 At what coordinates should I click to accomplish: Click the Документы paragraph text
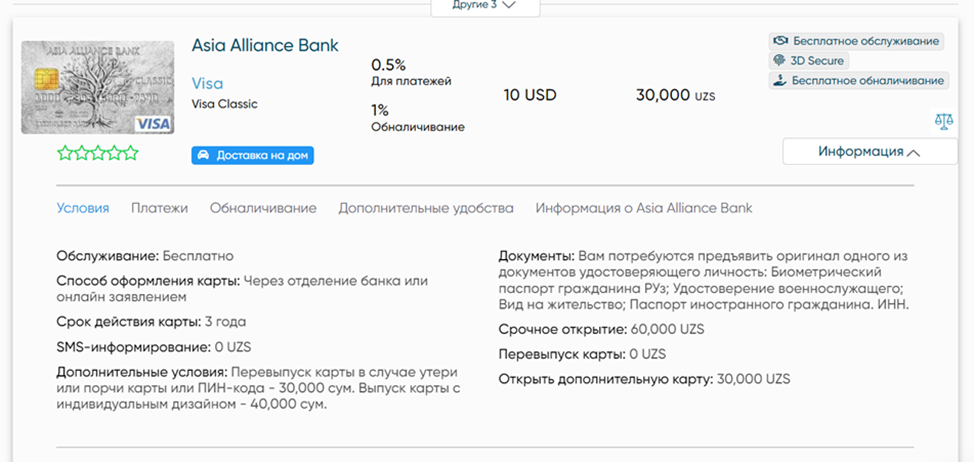(x=704, y=281)
